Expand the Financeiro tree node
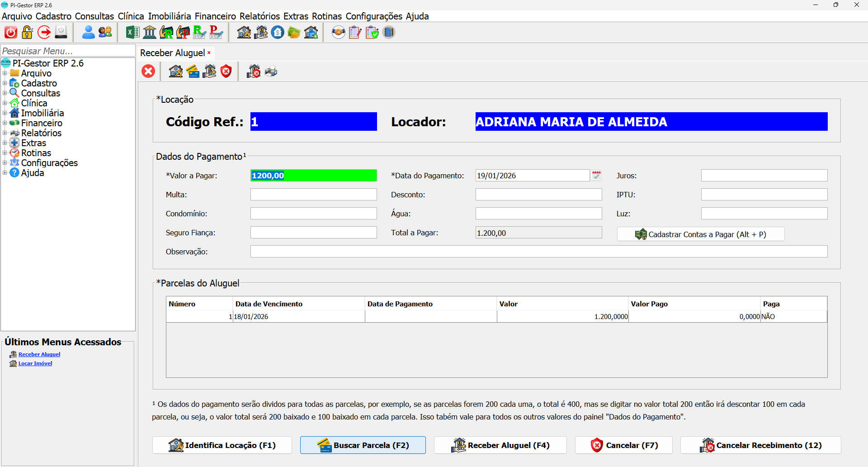868x467 pixels. point(5,123)
